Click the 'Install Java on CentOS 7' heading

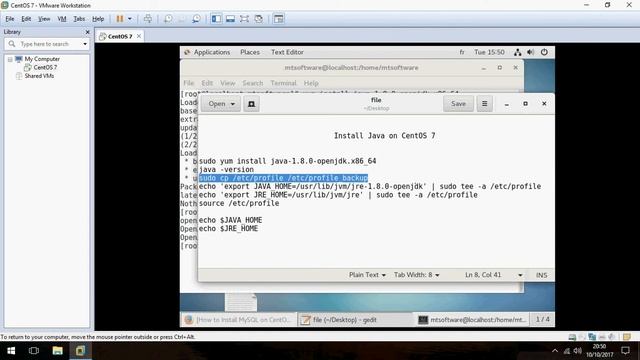click(384, 136)
